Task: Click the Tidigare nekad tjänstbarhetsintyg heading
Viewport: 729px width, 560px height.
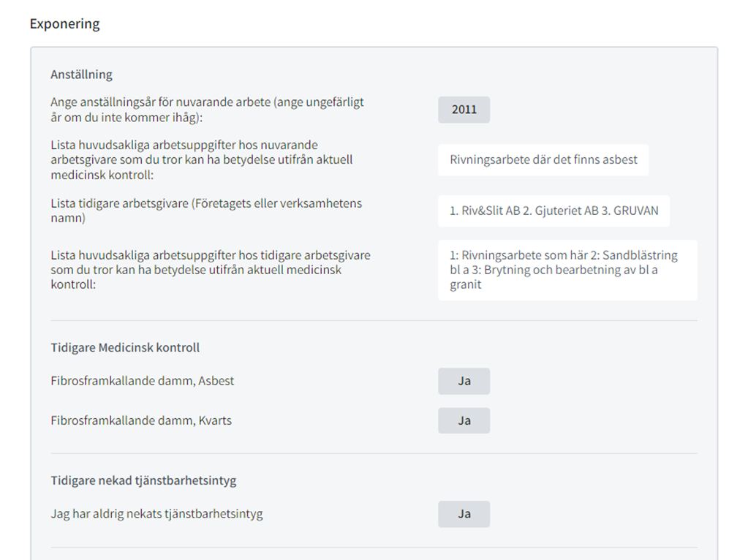Action: 143,480
